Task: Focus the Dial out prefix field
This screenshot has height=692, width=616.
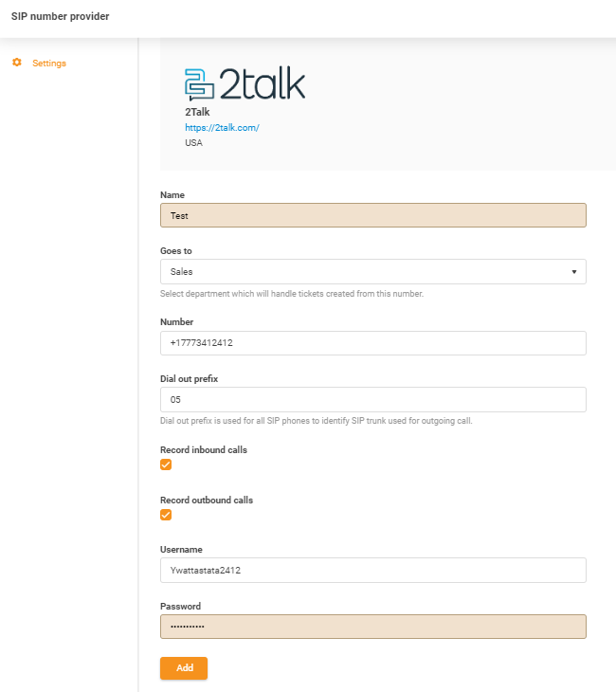Action: coord(372,400)
